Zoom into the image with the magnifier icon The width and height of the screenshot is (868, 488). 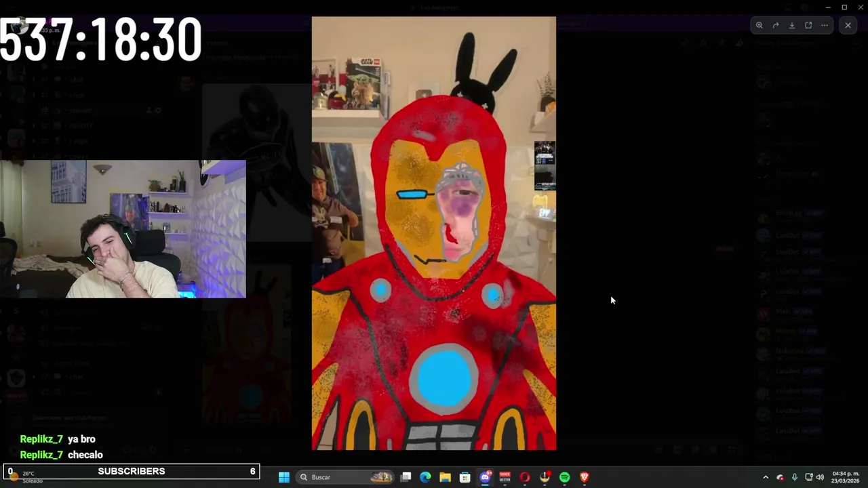pyautogui.click(x=759, y=25)
